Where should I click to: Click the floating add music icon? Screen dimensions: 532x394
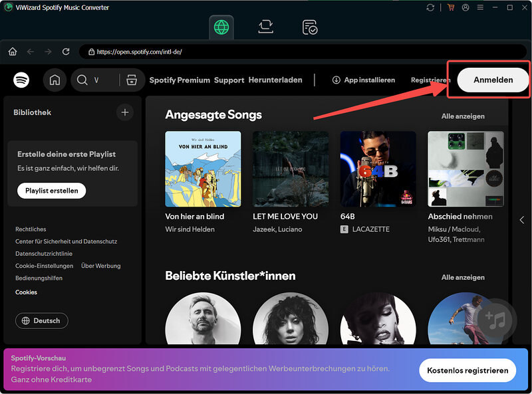pos(497,319)
